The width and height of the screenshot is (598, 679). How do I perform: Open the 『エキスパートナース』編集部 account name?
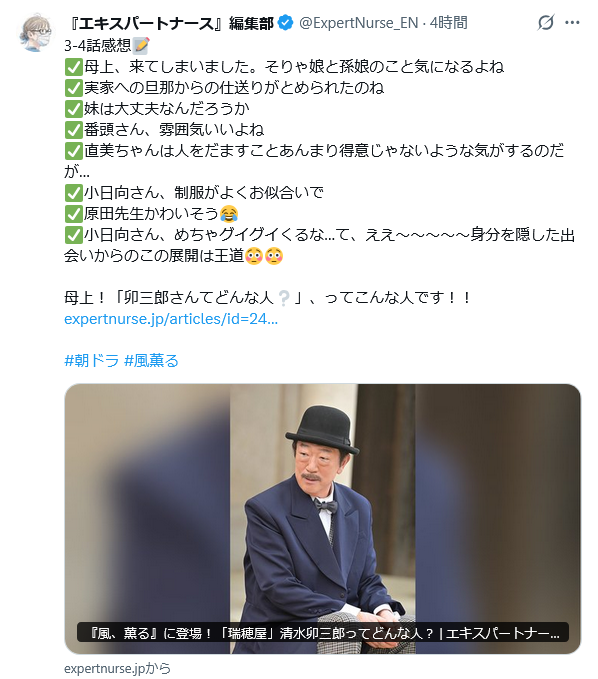(x=171, y=23)
